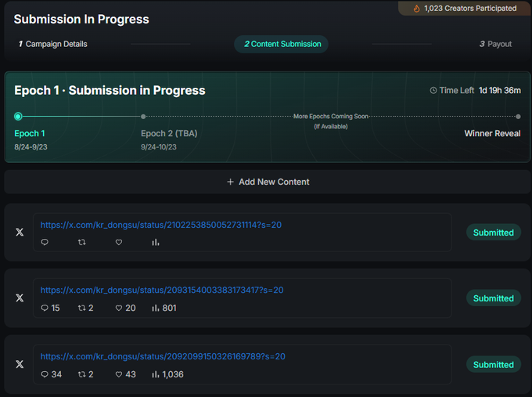Click the Epoch 1 · Submission in Progress title
This screenshot has height=397, width=532.
(x=110, y=90)
